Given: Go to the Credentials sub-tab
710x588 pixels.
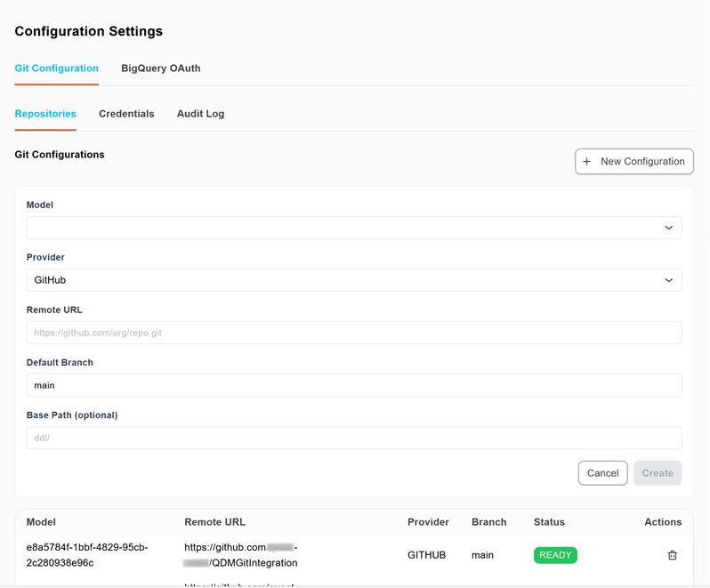Looking at the screenshot, I should [126, 114].
